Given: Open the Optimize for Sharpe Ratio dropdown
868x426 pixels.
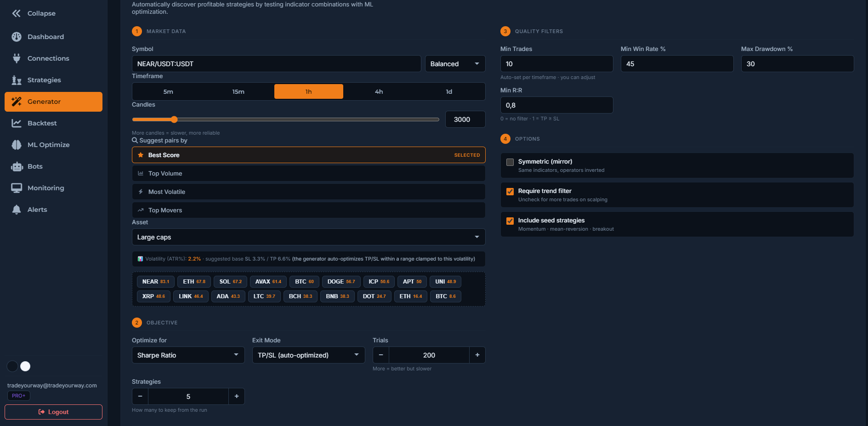Looking at the screenshot, I should click(188, 355).
